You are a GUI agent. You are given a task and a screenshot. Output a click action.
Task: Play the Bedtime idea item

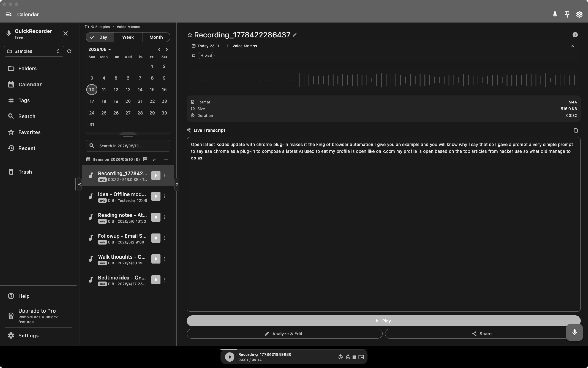tap(156, 280)
